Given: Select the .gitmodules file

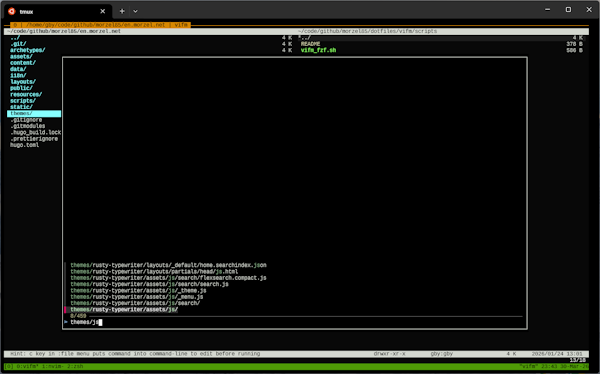Looking at the screenshot, I should 28,126.
